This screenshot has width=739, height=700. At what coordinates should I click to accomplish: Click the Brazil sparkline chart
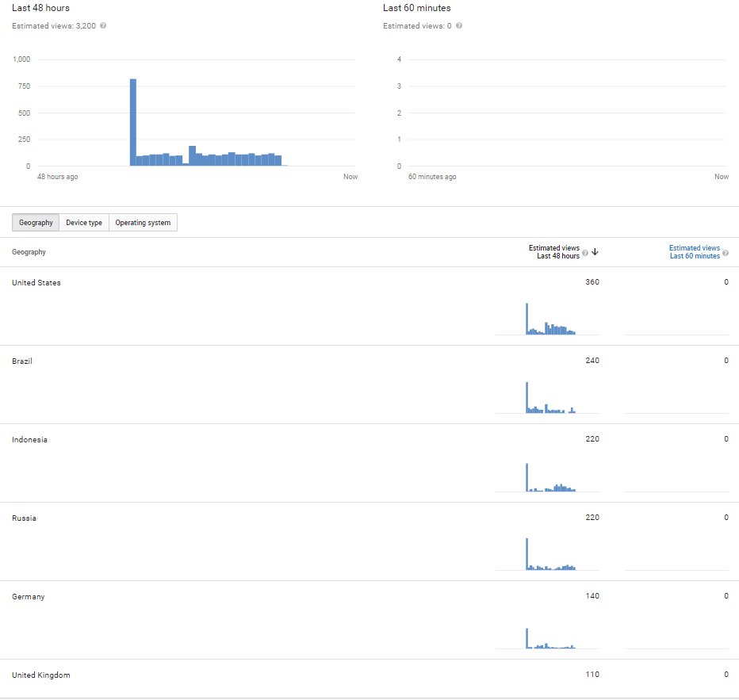coord(548,398)
